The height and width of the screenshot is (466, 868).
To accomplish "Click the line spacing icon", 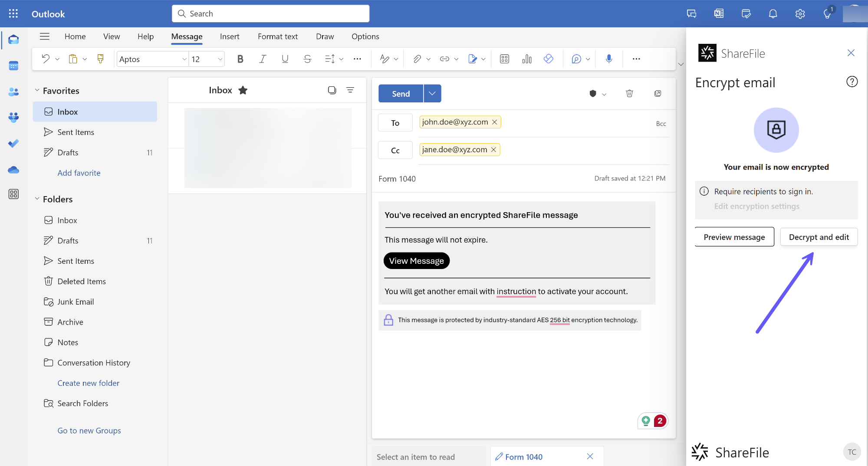I will 330,59.
